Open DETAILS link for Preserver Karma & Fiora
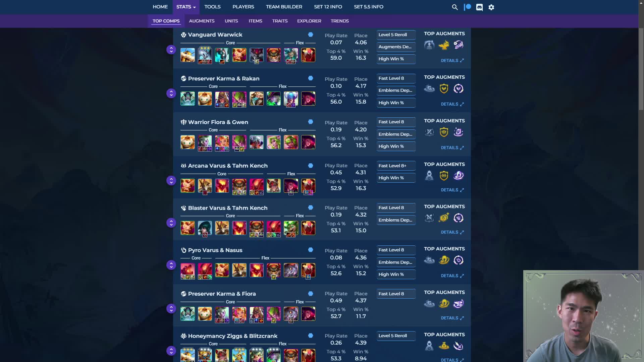Screen dimensions: 644x362 tap(452, 318)
